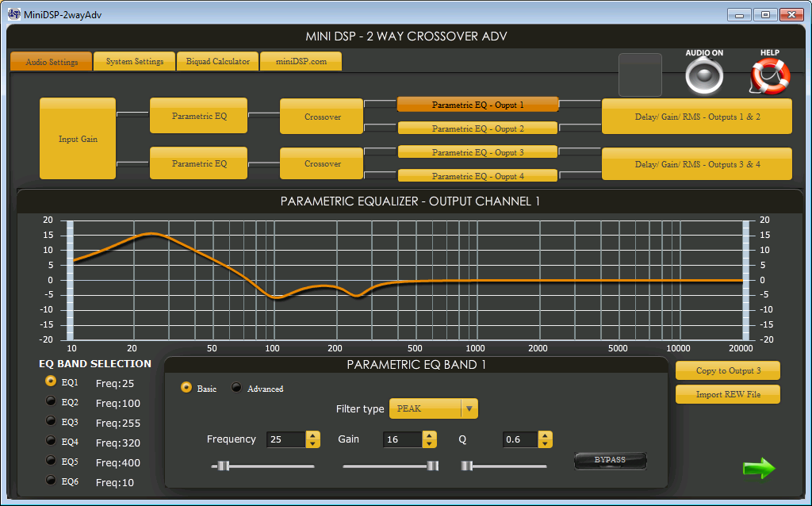Open the Filter type PEAK dropdown
This screenshot has width=812, height=506.
(x=434, y=408)
